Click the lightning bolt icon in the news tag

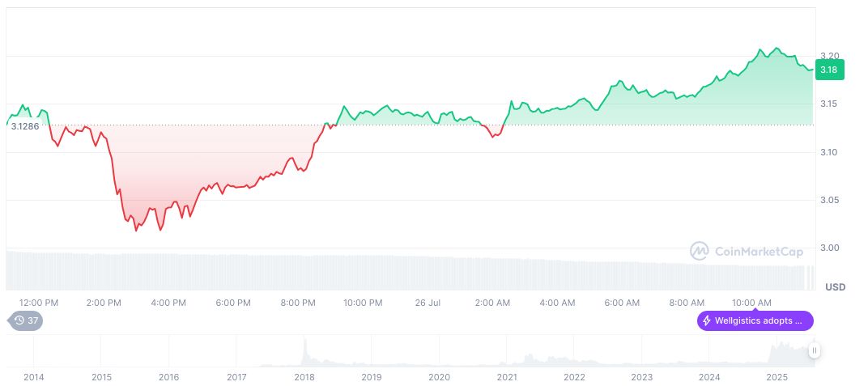(706, 320)
